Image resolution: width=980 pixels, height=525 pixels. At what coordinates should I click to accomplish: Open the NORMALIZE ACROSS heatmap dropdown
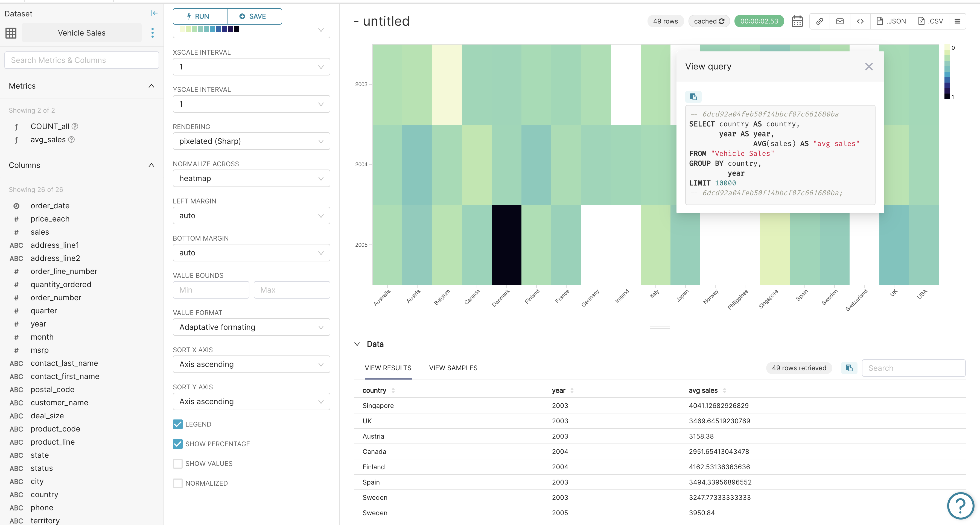tap(251, 178)
